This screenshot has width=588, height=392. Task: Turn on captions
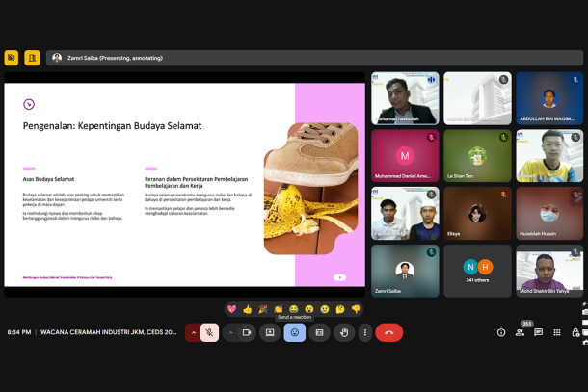[319, 332]
